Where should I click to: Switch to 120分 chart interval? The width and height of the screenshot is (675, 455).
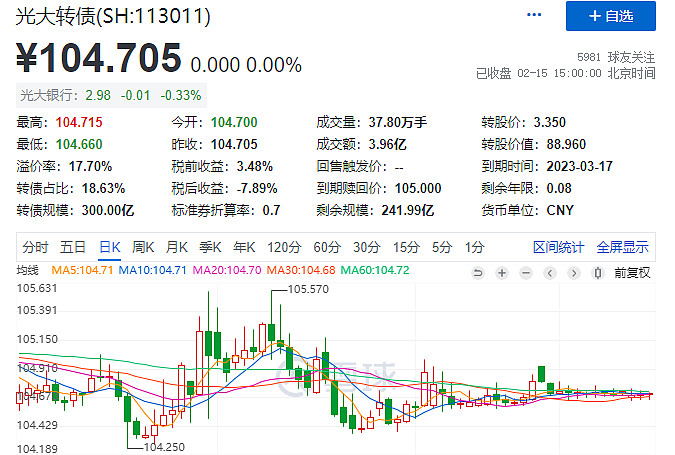(284, 247)
